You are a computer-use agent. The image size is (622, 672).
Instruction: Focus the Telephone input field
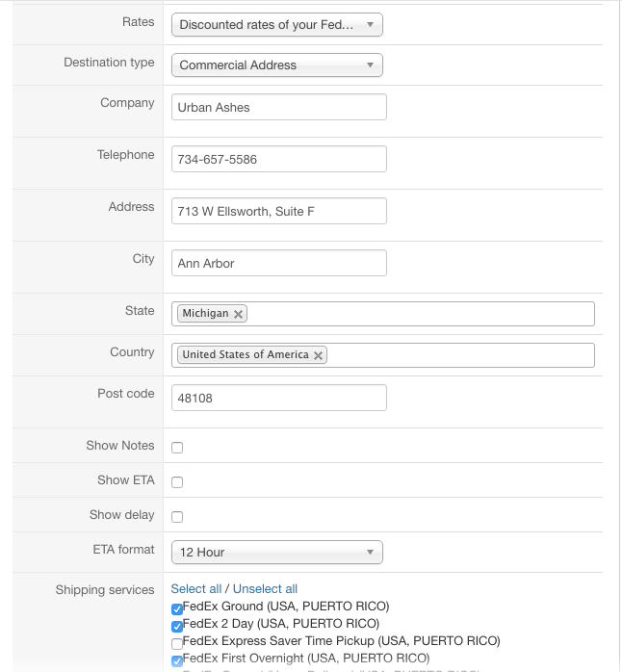[x=279, y=160]
